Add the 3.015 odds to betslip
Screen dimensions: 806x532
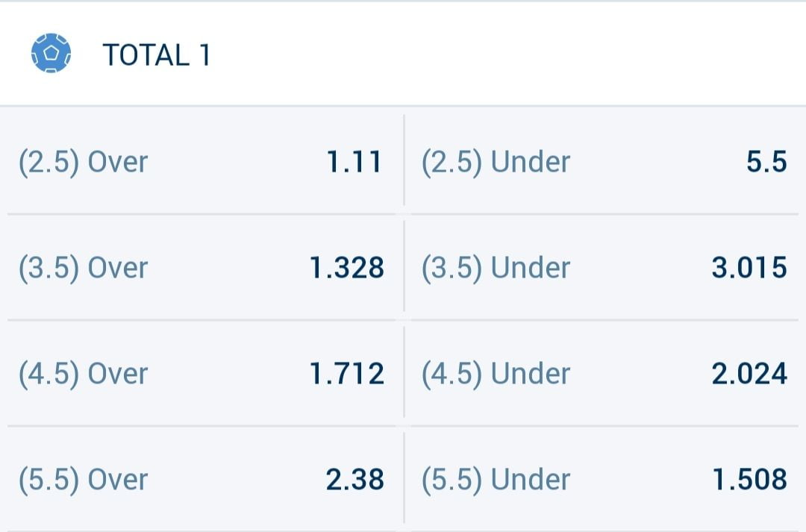point(749,268)
